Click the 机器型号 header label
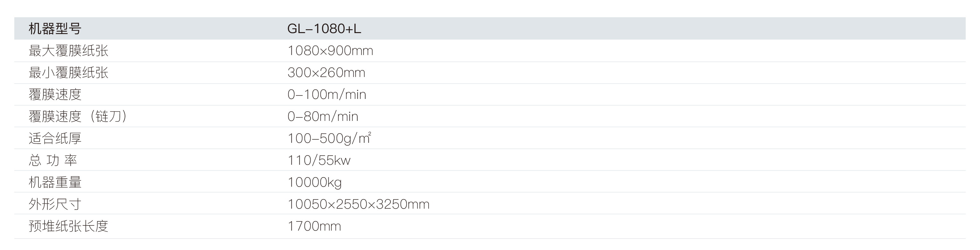 55,29
